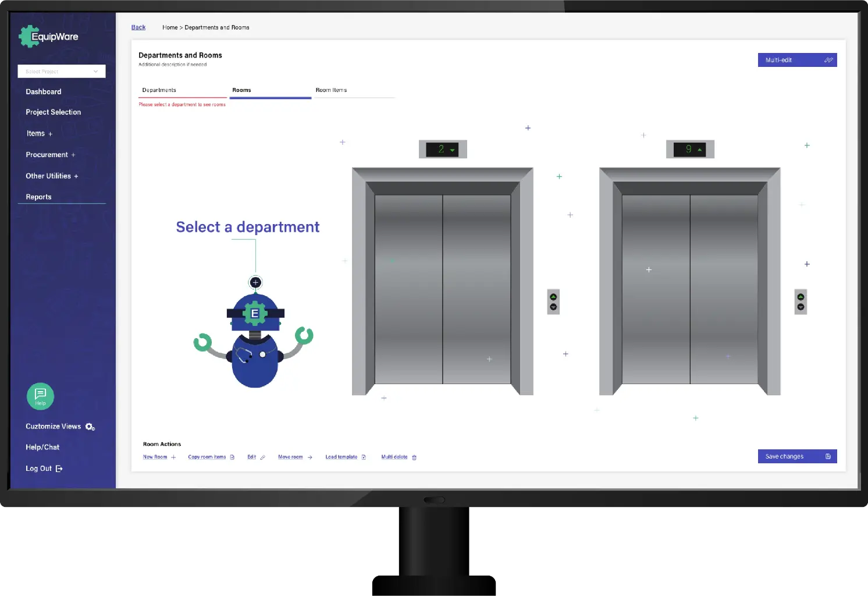868x596 pixels.
Task: Click the Back link in the breadcrumb bar
Action: [x=138, y=27]
